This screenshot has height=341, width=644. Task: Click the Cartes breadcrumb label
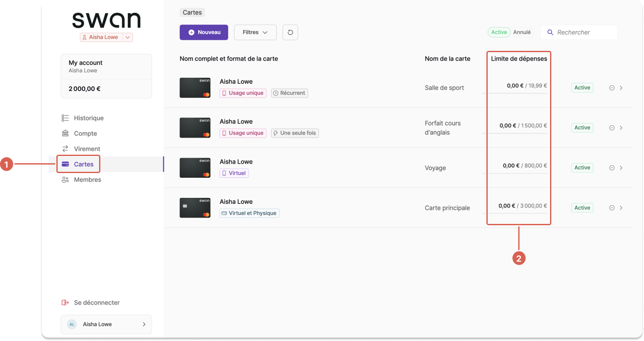coord(192,12)
